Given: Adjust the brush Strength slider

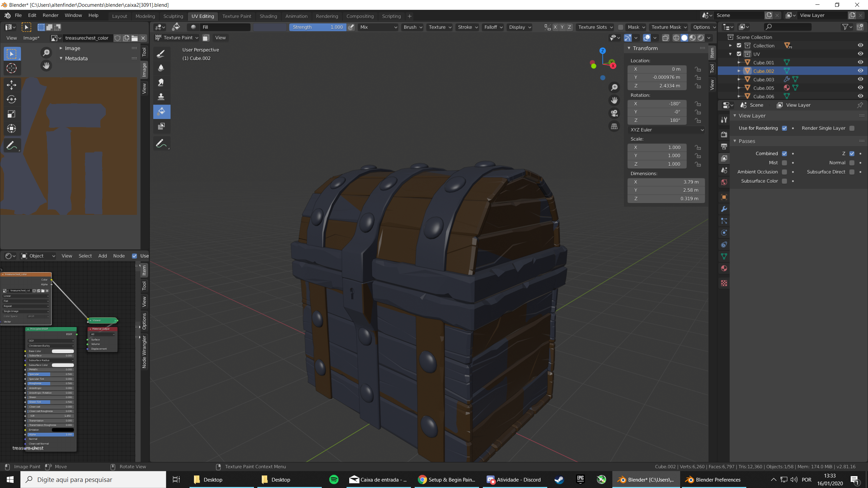Looking at the screenshot, I should 317,27.
